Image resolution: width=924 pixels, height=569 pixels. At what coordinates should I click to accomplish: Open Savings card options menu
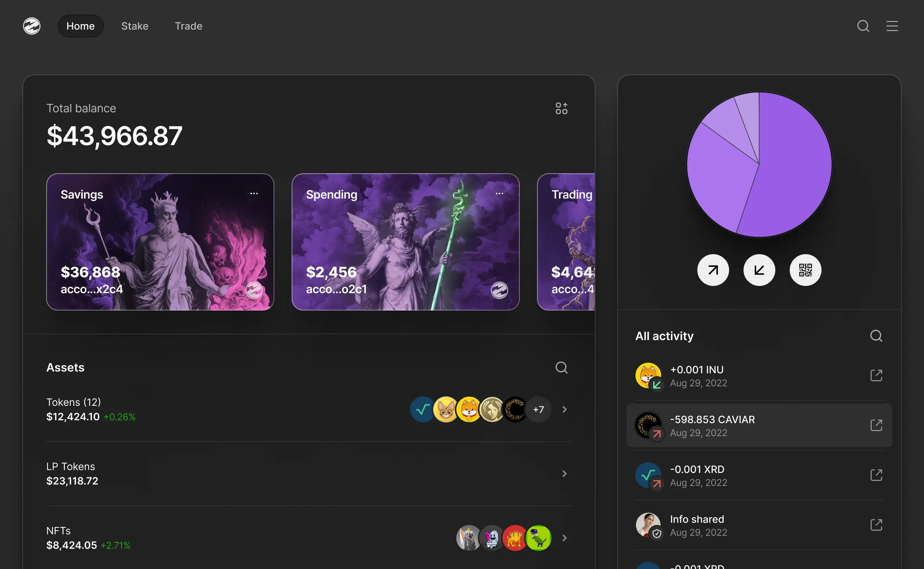[x=254, y=194]
